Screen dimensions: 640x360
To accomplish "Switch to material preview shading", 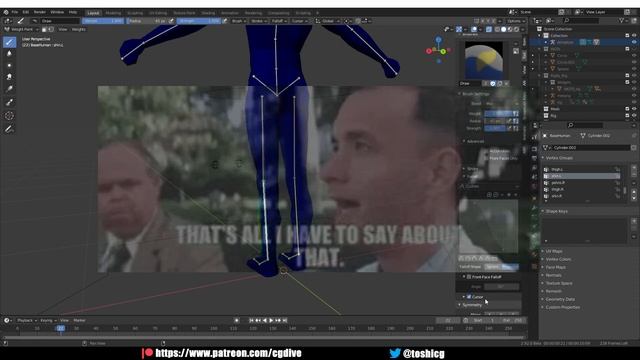I will pos(510,29).
